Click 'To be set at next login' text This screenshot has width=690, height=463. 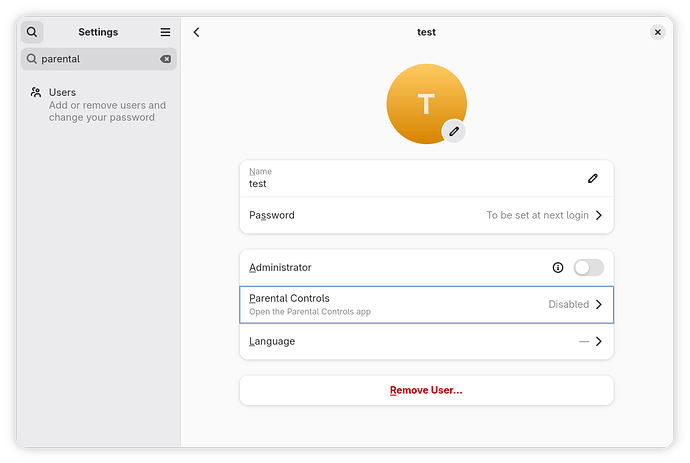click(537, 215)
